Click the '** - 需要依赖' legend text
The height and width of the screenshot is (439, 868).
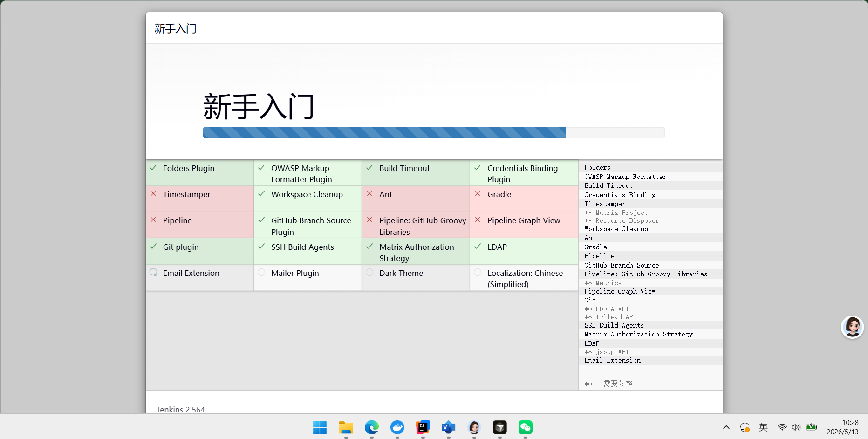608,384
